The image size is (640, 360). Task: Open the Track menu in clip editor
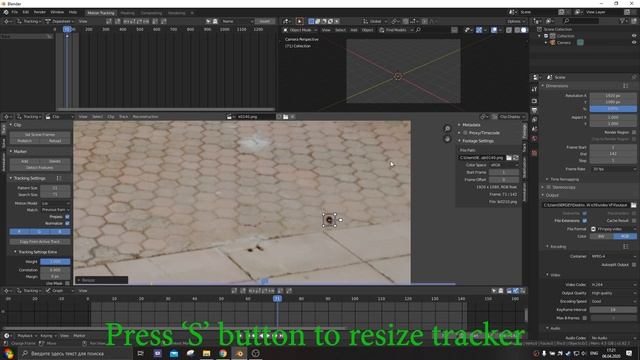(123, 117)
